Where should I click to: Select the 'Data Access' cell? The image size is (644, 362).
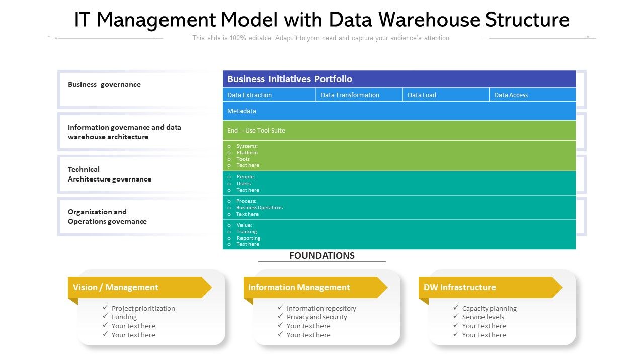[x=532, y=95]
